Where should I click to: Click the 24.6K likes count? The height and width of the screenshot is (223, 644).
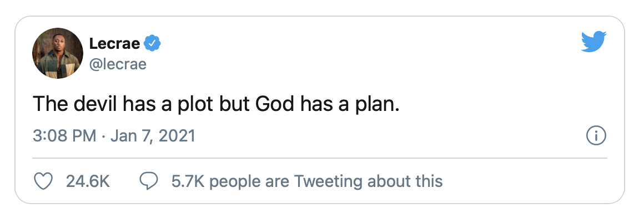coord(88,181)
